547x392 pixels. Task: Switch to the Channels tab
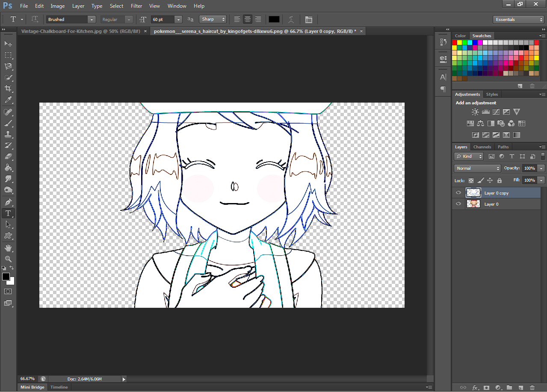click(482, 147)
